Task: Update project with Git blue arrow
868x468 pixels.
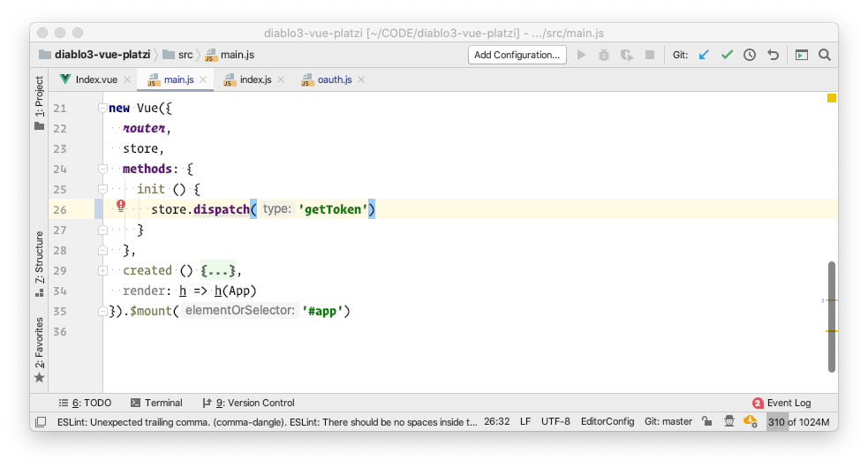Action: tap(704, 55)
